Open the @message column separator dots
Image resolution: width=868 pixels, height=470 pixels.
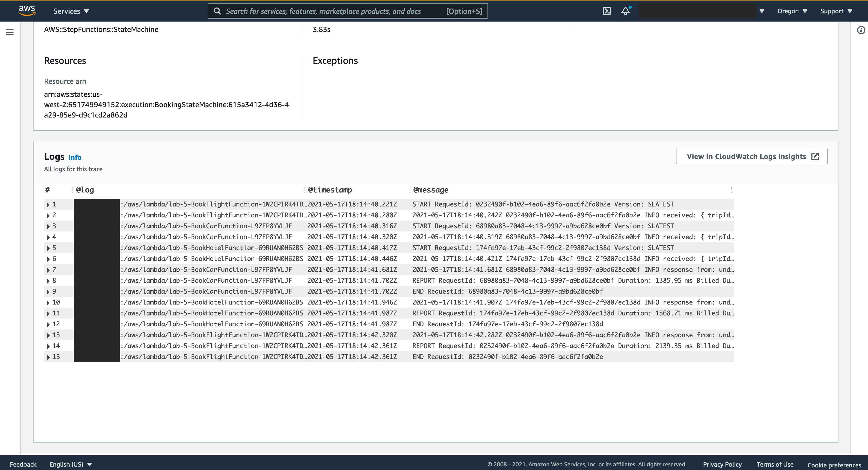[x=410, y=190]
